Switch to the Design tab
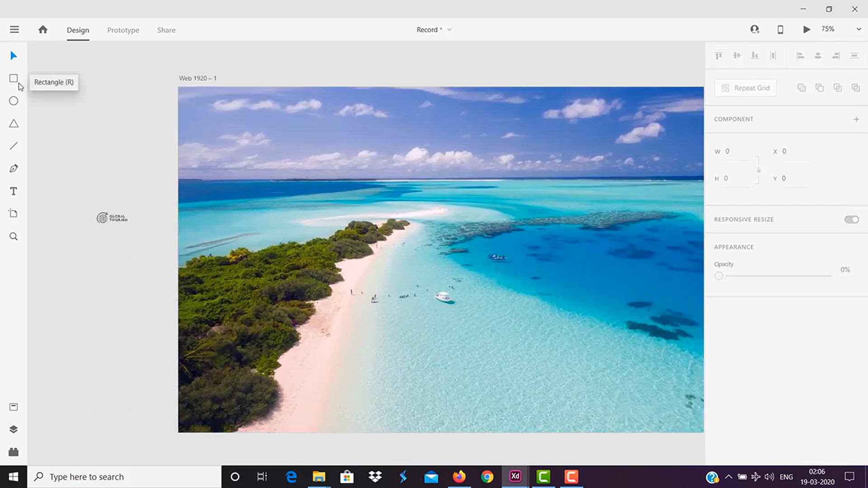This screenshot has width=868, height=488. (x=78, y=30)
